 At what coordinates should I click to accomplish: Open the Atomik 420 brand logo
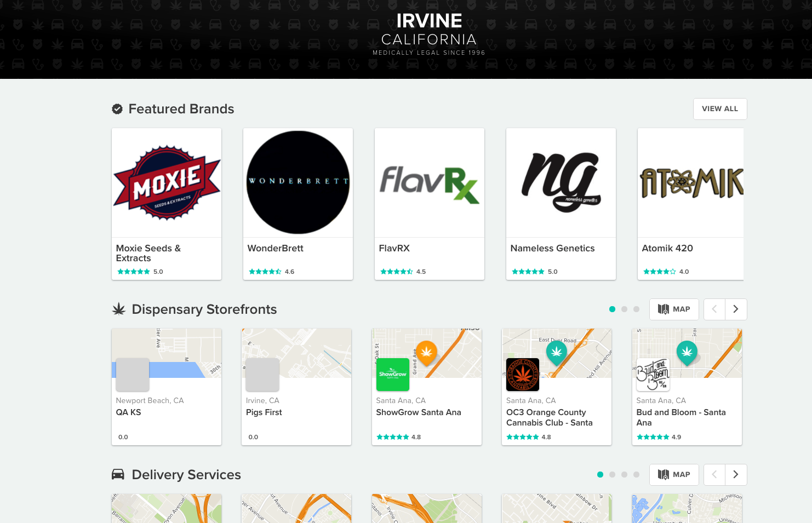(692, 183)
